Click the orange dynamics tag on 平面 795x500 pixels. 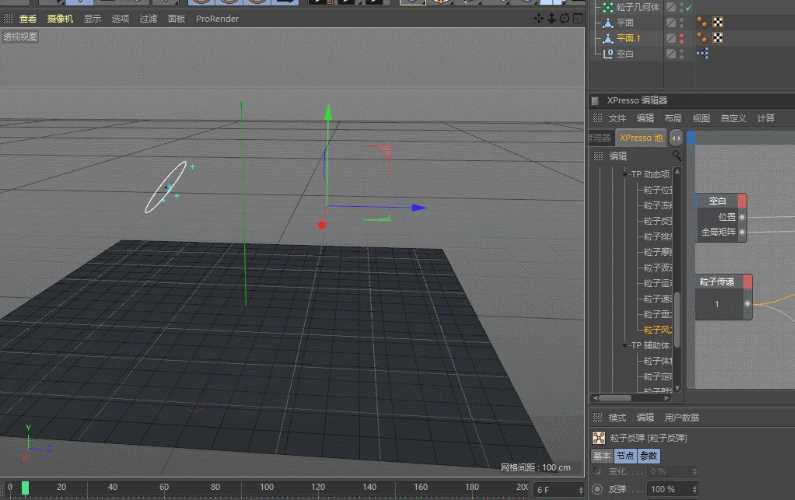(702, 22)
